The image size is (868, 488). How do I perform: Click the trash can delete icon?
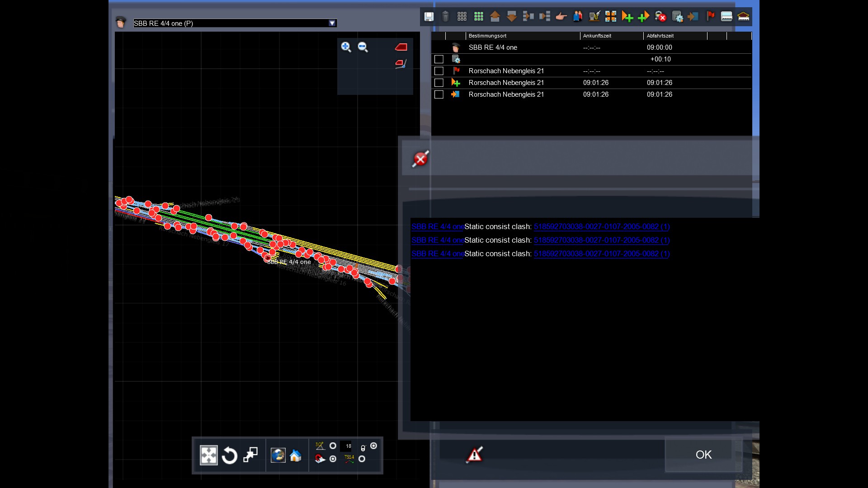tap(445, 17)
